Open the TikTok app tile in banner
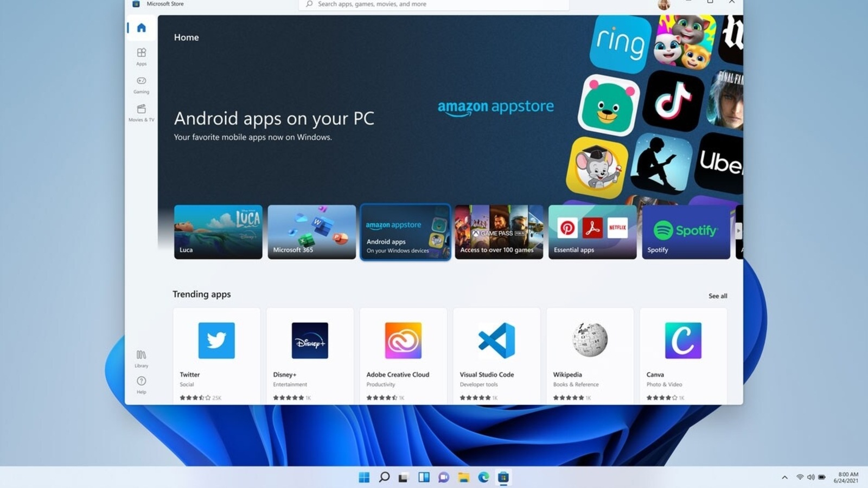The image size is (868, 488). [x=673, y=100]
